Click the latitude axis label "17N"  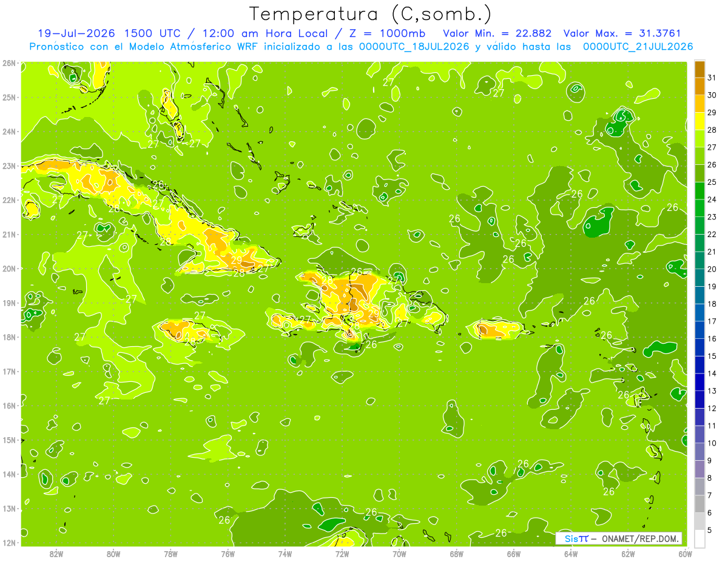(x=8, y=371)
